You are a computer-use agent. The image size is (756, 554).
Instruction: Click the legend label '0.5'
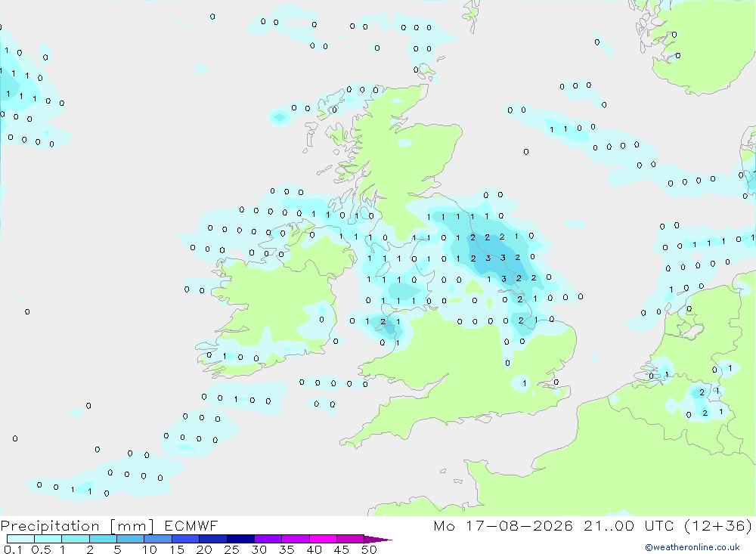tap(41, 549)
